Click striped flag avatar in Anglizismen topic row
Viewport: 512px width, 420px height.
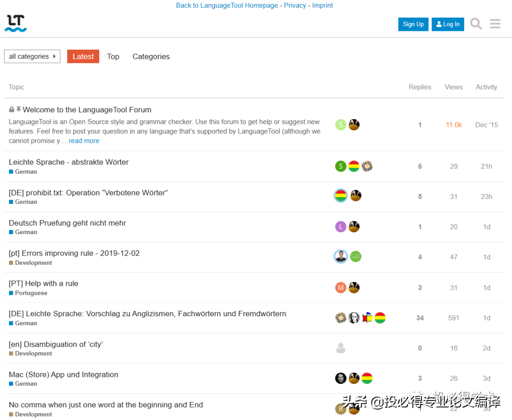coord(380,318)
